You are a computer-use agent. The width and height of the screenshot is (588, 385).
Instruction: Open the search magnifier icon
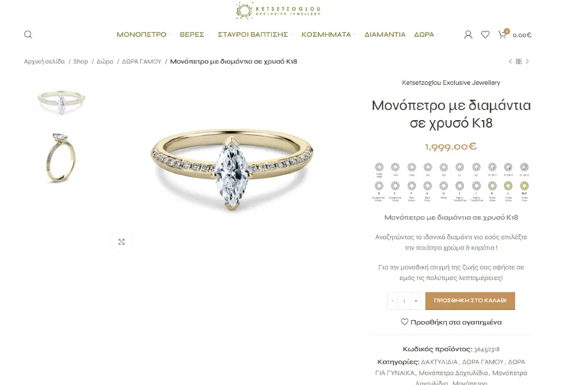coord(28,34)
